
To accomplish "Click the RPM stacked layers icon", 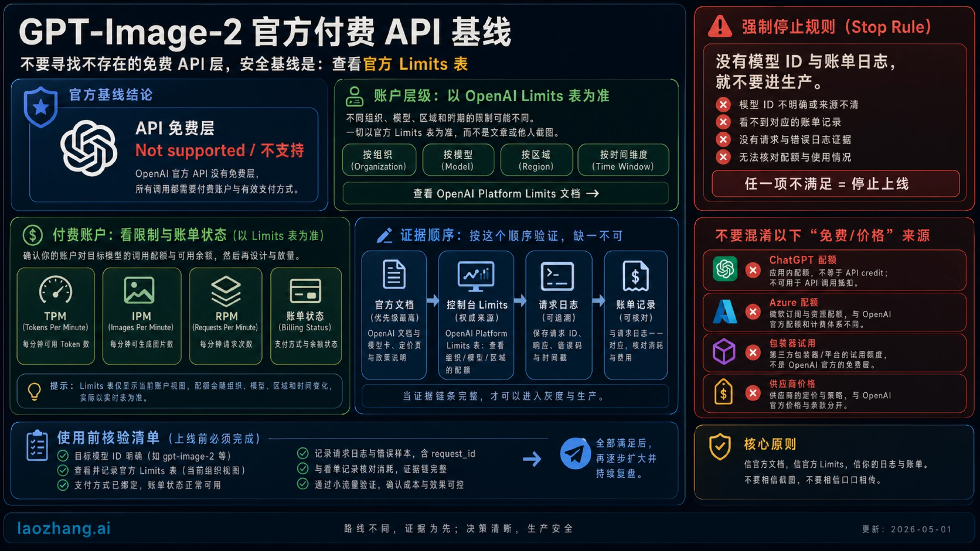I will pyautogui.click(x=226, y=291).
